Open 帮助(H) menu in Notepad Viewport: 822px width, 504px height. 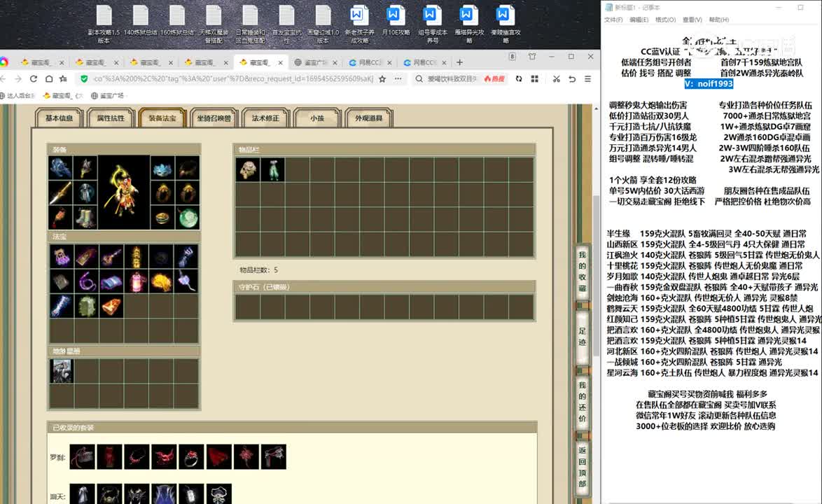click(719, 20)
